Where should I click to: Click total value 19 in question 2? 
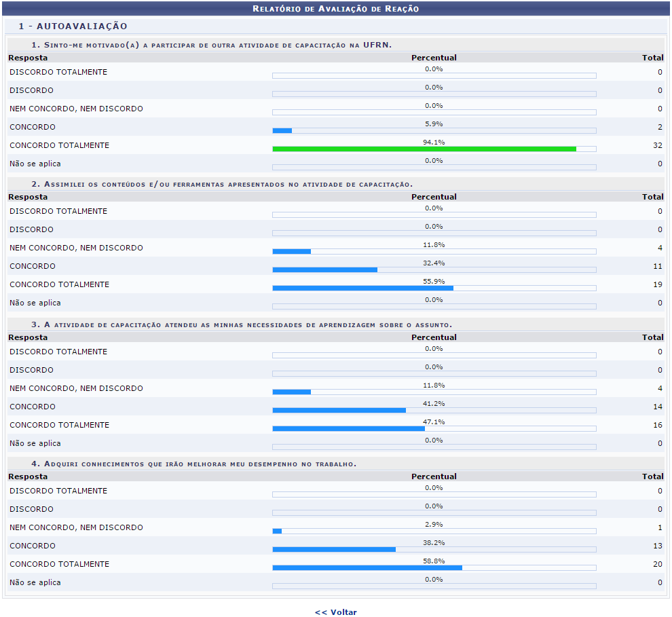pos(657,284)
